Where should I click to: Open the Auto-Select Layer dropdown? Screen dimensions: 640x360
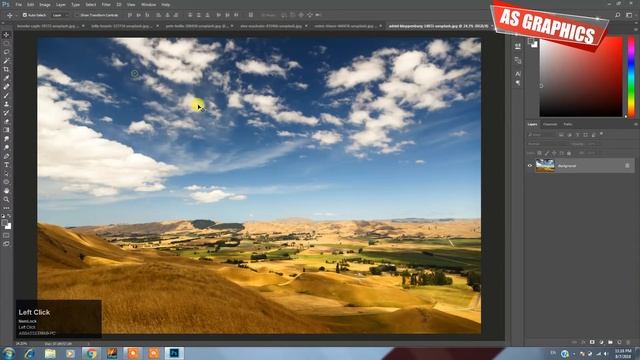click(60, 15)
